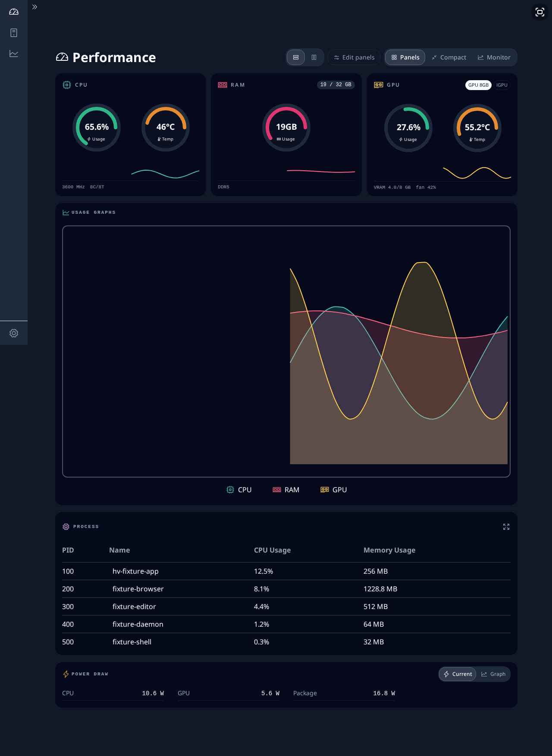Toggle CPU series in graph legend

[x=239, y=490]
